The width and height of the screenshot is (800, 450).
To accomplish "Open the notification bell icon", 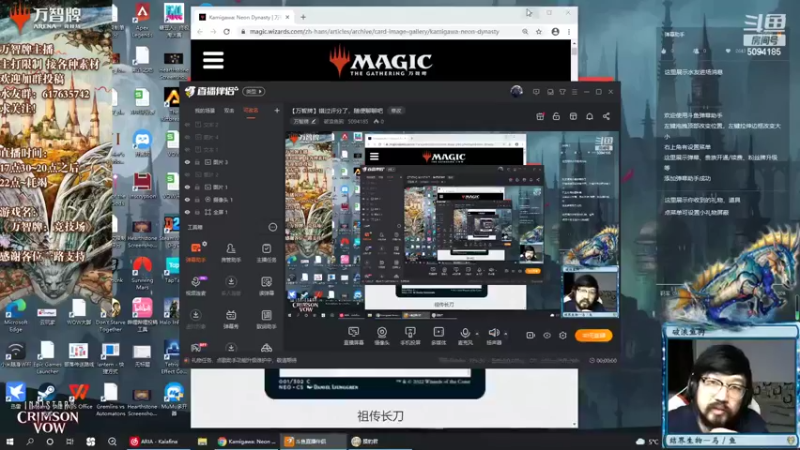I will point(589,116).
